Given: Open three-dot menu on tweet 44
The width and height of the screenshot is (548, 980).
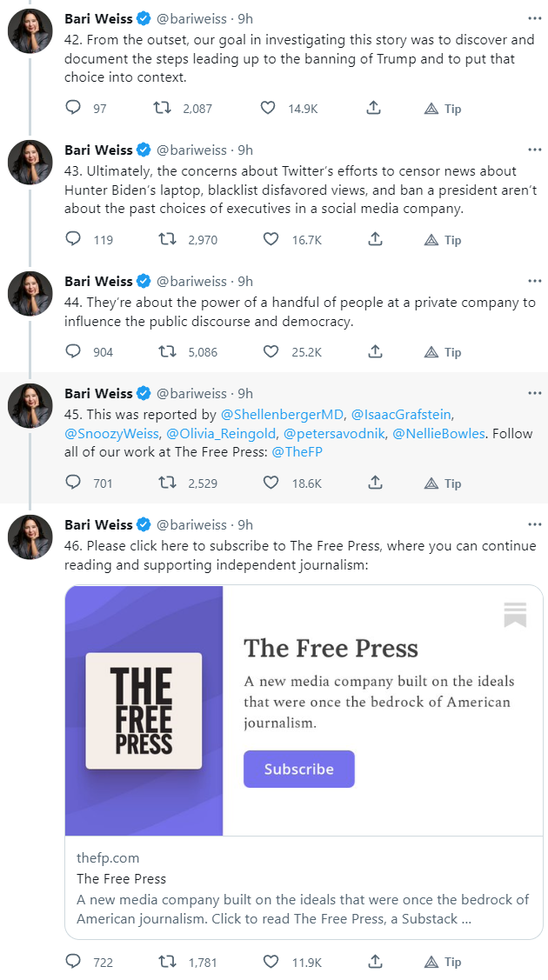Looking at the screenshot, I should 534,281.
